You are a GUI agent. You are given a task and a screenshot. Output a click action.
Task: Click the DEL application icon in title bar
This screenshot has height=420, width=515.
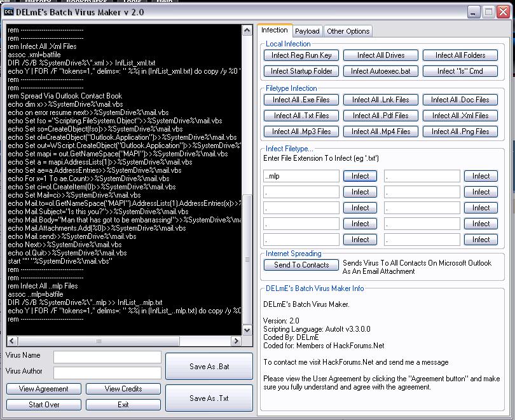[x=8, y=12]
